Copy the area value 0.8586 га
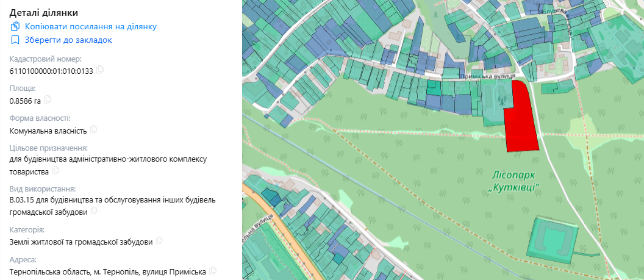 pos(48,99)
